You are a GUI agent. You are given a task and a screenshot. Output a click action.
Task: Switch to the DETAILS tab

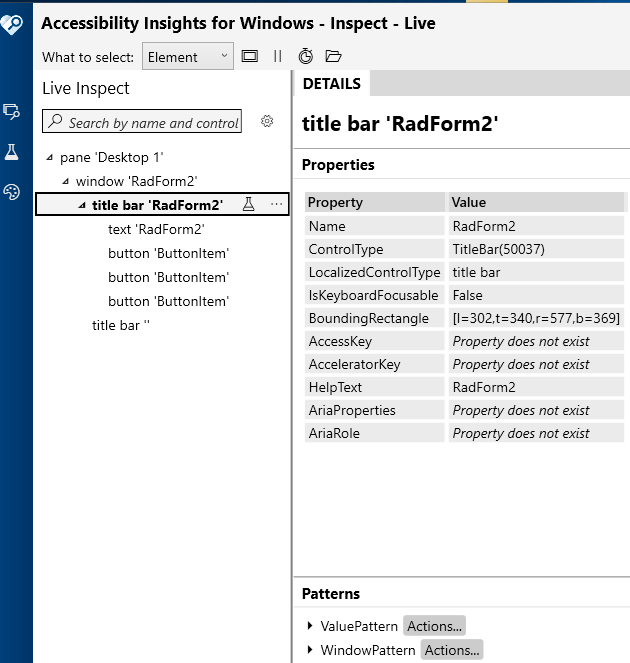(332, 84)
